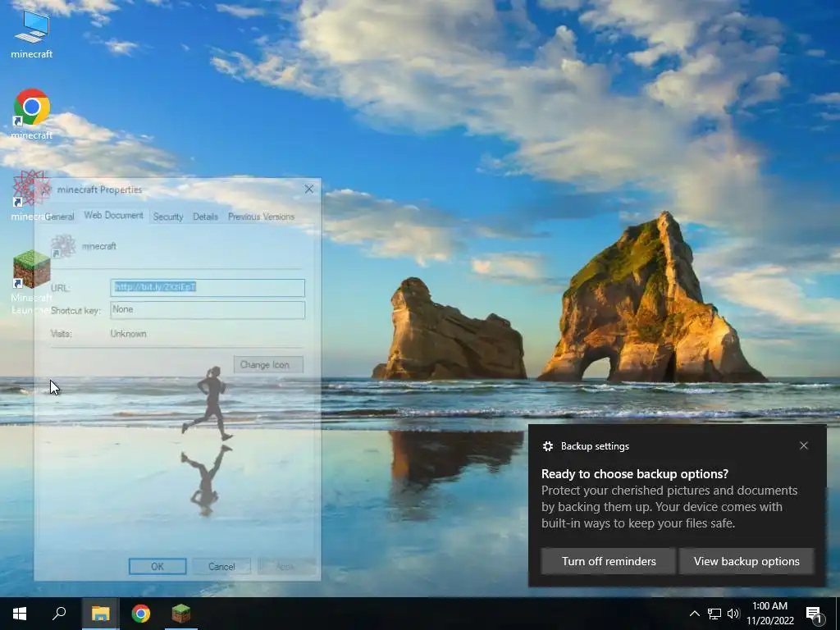The height and width of the screenshot is (630, 840).
Task: Open the volume speaker tray icon
Action: (733, 614)
